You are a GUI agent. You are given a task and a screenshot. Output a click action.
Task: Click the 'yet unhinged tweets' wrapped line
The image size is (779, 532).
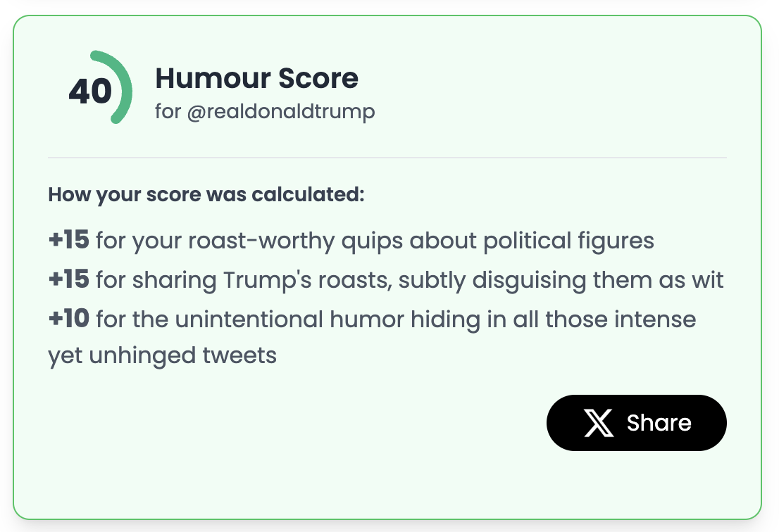(163, 356)
